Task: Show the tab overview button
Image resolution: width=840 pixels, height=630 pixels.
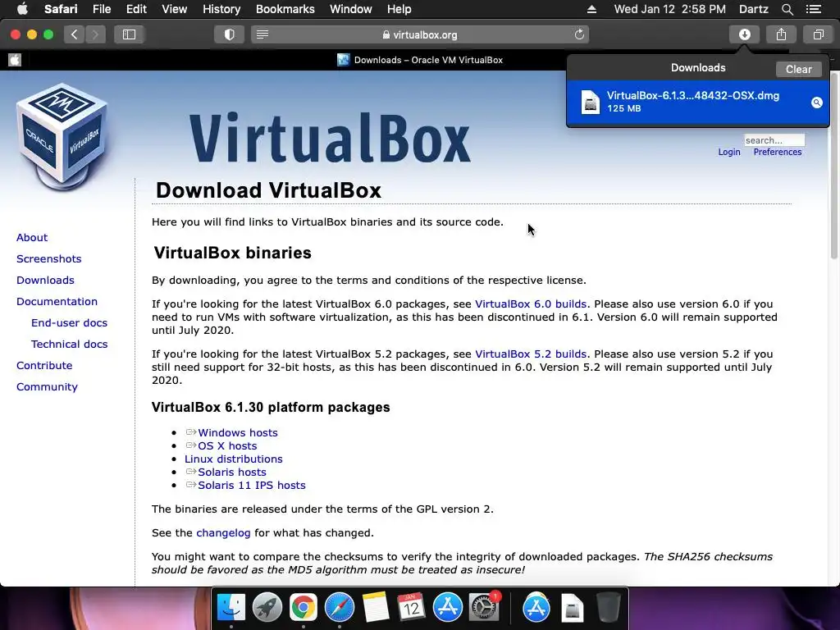Action: [x=818, y=34]
